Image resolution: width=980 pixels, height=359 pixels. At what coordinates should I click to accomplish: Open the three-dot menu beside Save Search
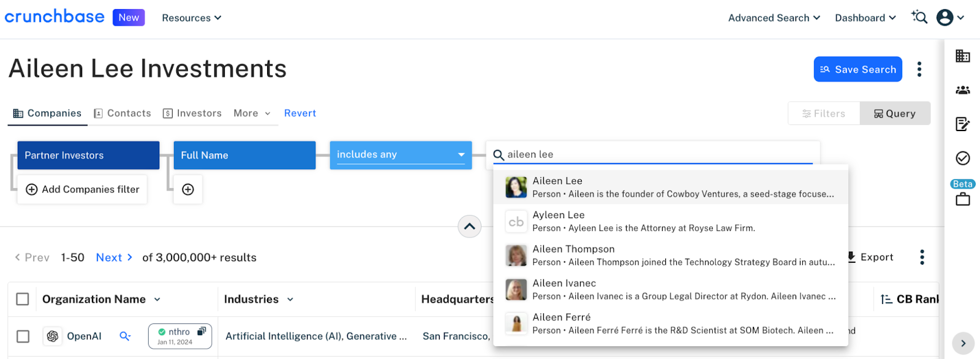click(x=919, y=69)
